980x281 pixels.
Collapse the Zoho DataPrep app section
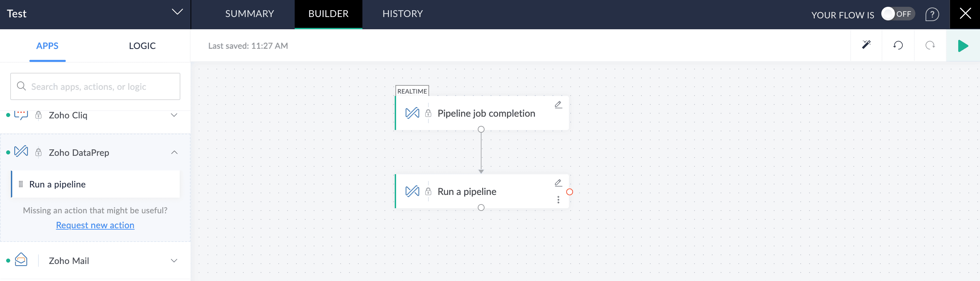click(x=174, y=152)
